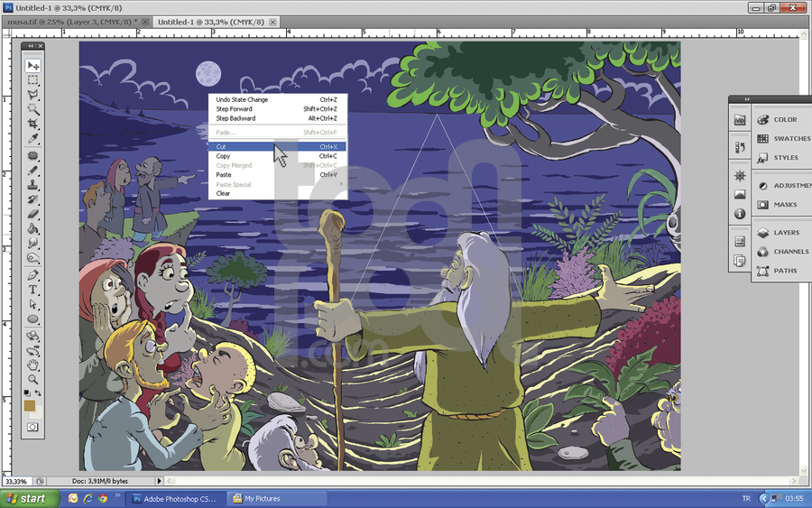Click Cut in the context menu
This screenshot has width=812, height=508.
click(x=278, y=146)
